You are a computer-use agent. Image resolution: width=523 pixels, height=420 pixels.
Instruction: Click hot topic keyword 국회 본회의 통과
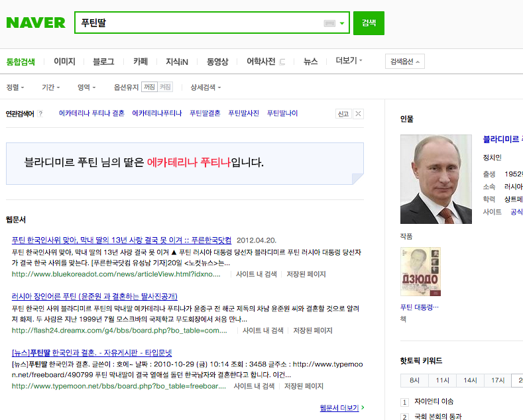pyautogui.click(x=438, y=416)
